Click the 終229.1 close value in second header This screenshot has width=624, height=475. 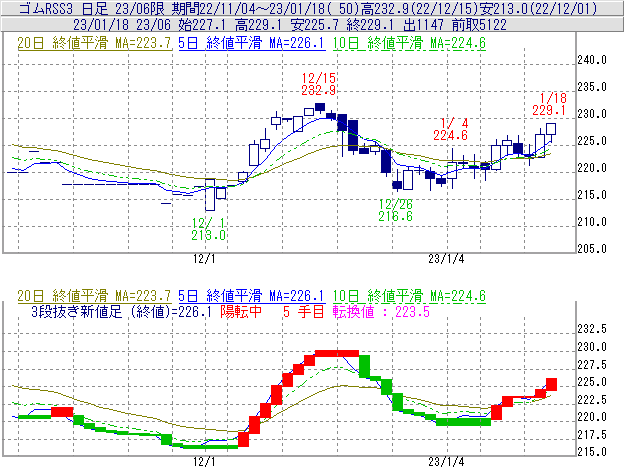pos(370,25)
